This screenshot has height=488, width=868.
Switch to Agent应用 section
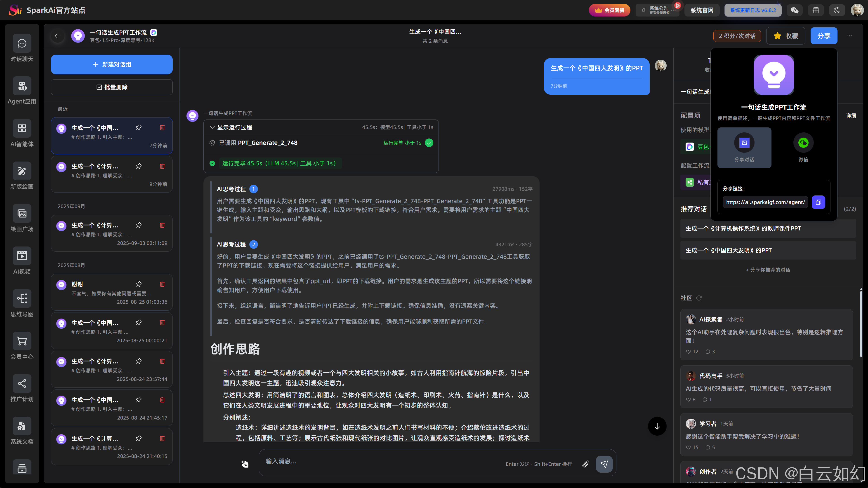tap(22, 86)
